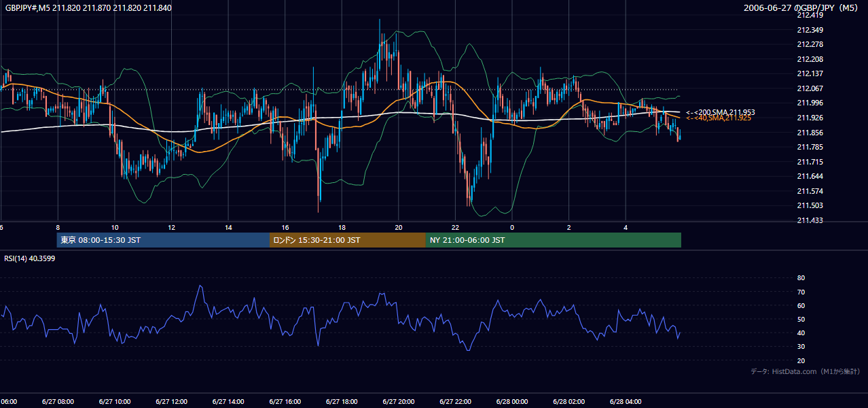868x408 pixels.
Task: Click price axis label 211.644
Action: coord(810,176)
